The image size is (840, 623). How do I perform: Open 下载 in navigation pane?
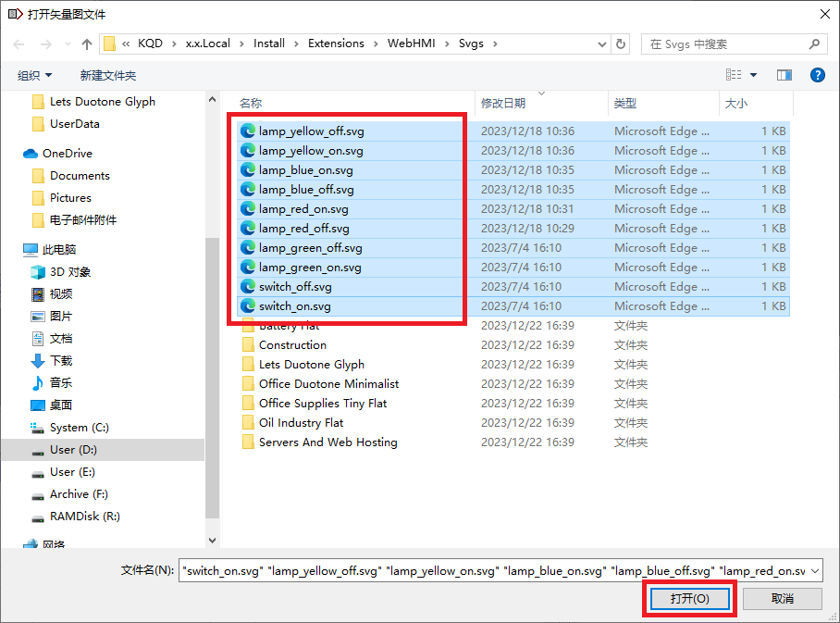(x=61, y=361)
